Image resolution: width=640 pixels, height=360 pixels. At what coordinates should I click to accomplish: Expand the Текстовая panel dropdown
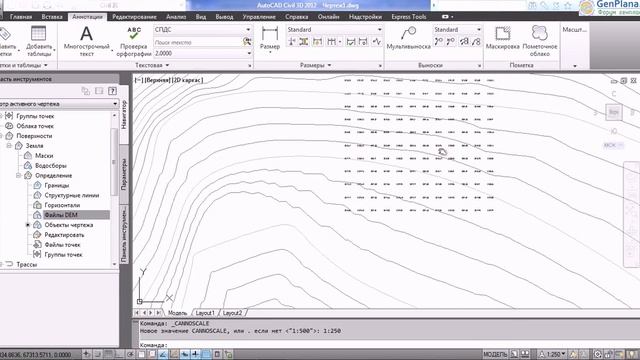tap(152, 65)
